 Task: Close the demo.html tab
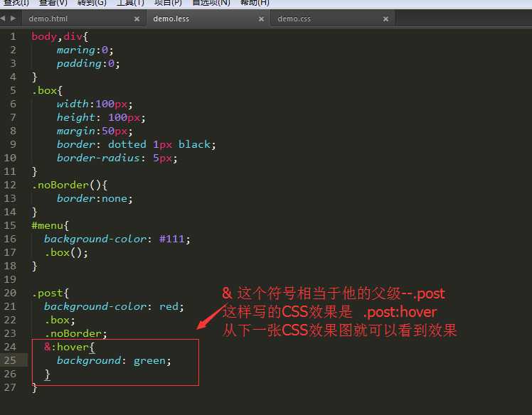[x=137, y=19]
